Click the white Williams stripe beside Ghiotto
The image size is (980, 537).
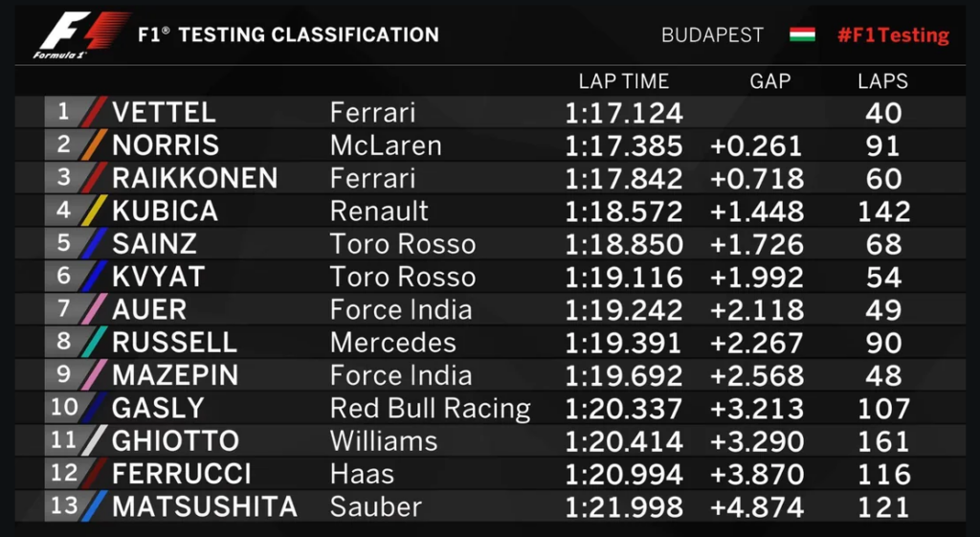tap(95, 440)
